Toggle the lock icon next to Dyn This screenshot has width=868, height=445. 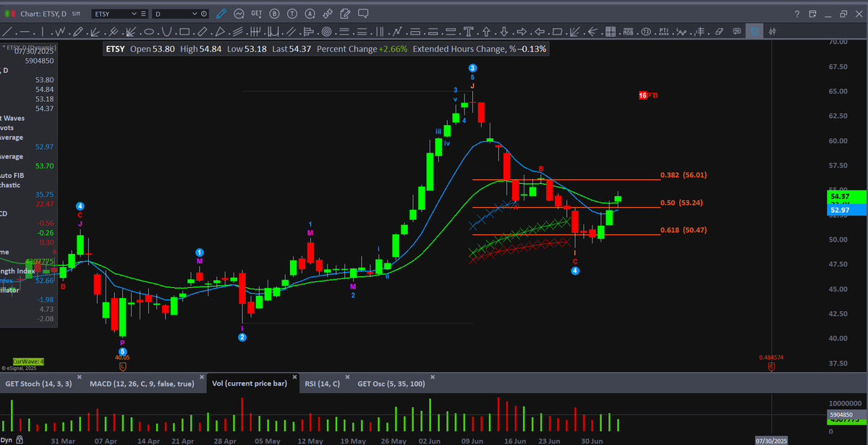point(21,439)
